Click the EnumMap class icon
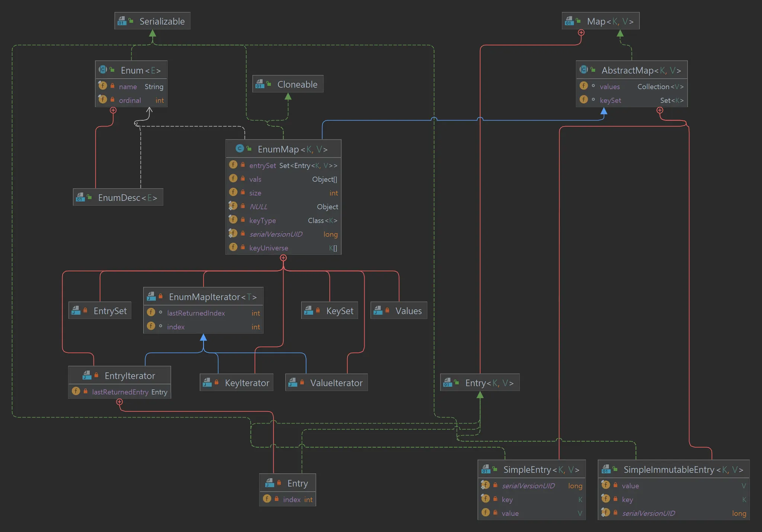Image resolution: width=762 pixels, height=532 pixels. tap(240, 149)
